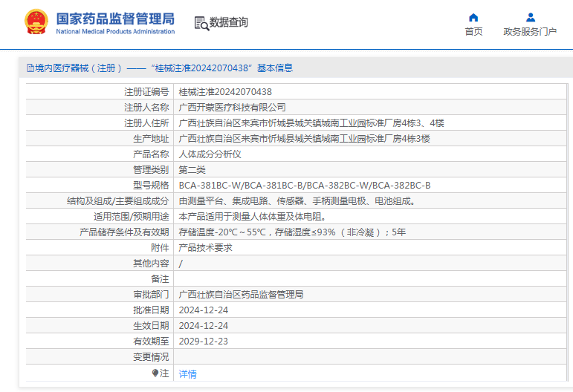Viewport: 573px width, 392px height.
Task: Click the lightbulb icon beside 注
Action: 155,373
